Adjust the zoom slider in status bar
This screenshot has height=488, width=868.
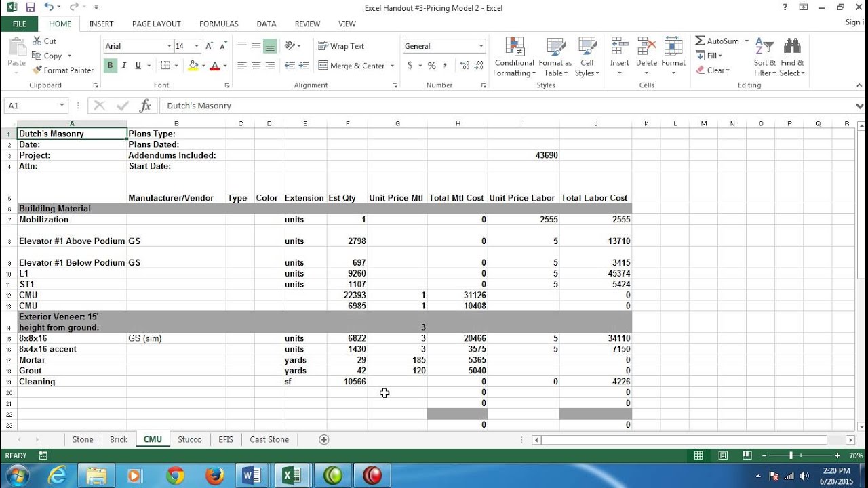(x=791, y=455)
